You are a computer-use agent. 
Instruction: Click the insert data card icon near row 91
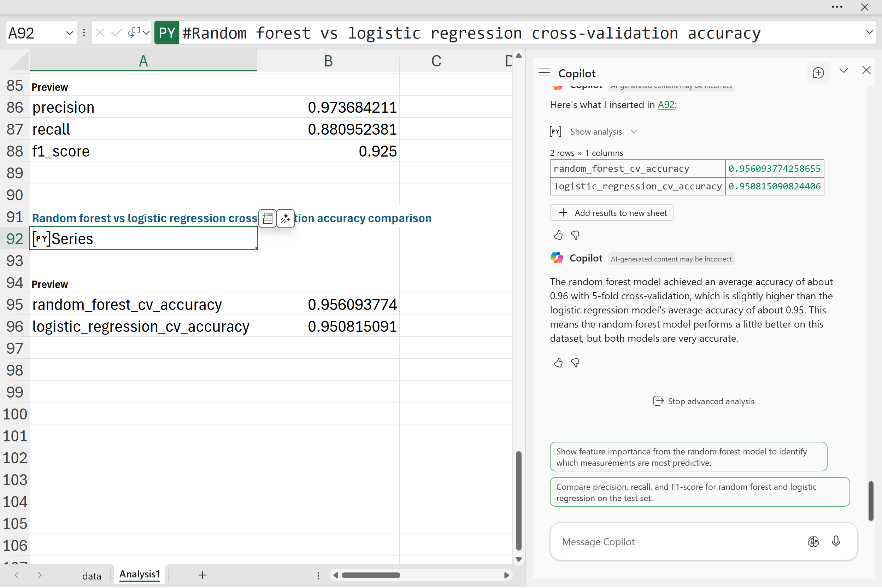pos(267,218)
